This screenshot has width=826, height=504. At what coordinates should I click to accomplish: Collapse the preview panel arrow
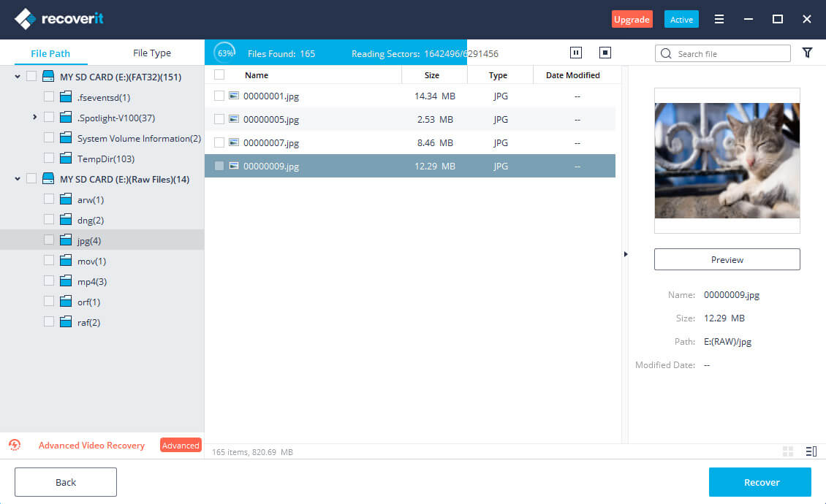point(625,254)
